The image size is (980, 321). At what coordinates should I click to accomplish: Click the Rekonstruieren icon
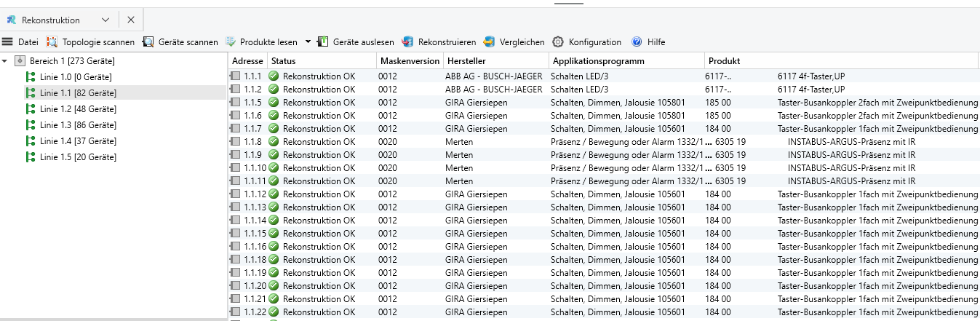tap(407, 42)
